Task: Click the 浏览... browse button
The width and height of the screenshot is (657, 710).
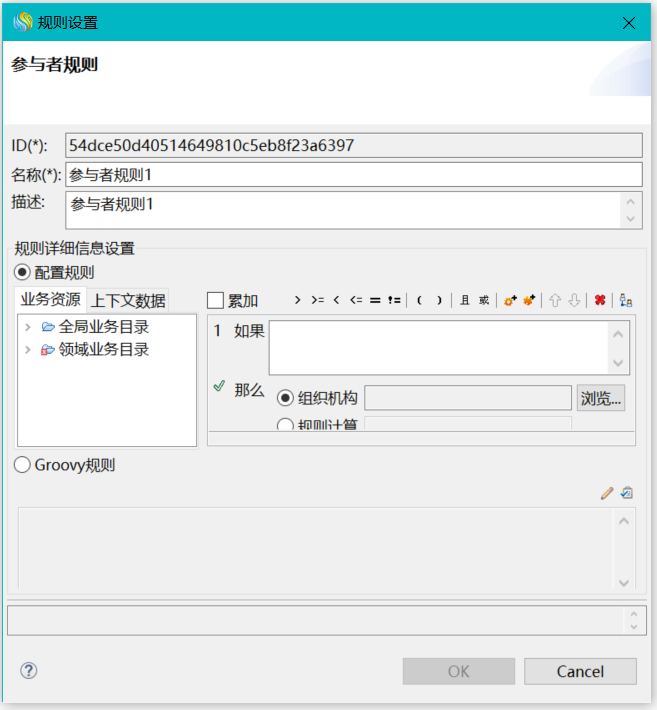Action: [601, 398]
